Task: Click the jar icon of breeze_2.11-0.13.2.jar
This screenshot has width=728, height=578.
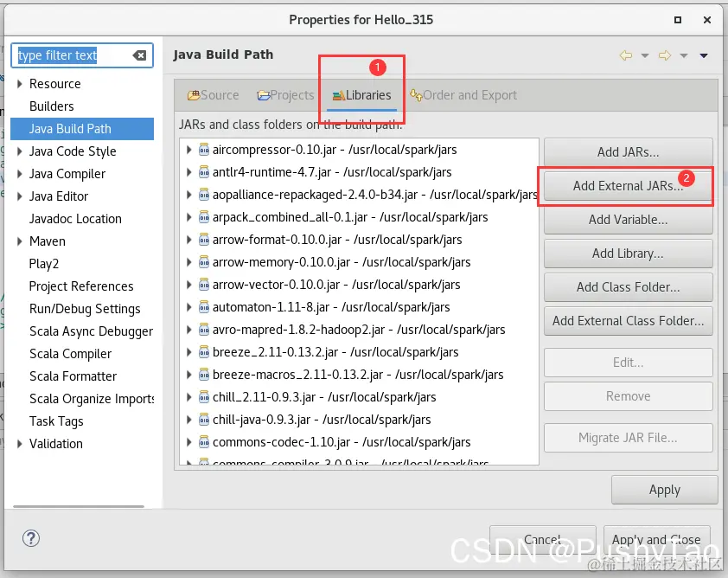Action: pos(204,352)
